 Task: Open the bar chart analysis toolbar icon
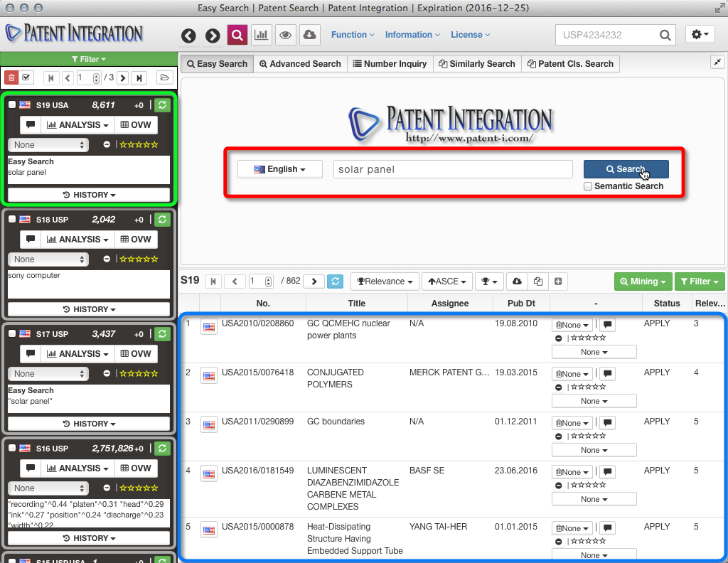pos(262,36)
